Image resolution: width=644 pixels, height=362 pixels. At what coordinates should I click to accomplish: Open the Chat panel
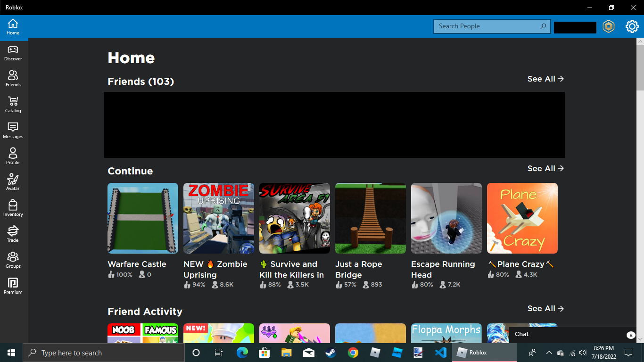point(572,335)
